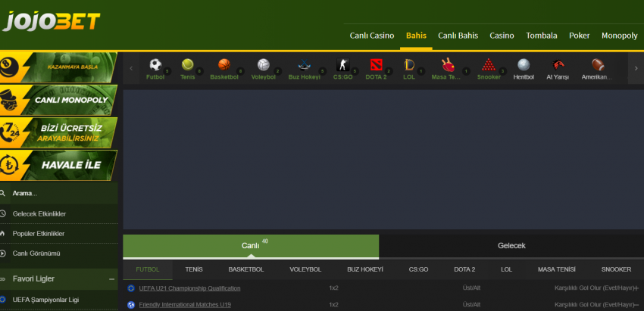The image size is (644, 311).
Task: Open the Havale İle banner
Action: (x=58, y=166)
